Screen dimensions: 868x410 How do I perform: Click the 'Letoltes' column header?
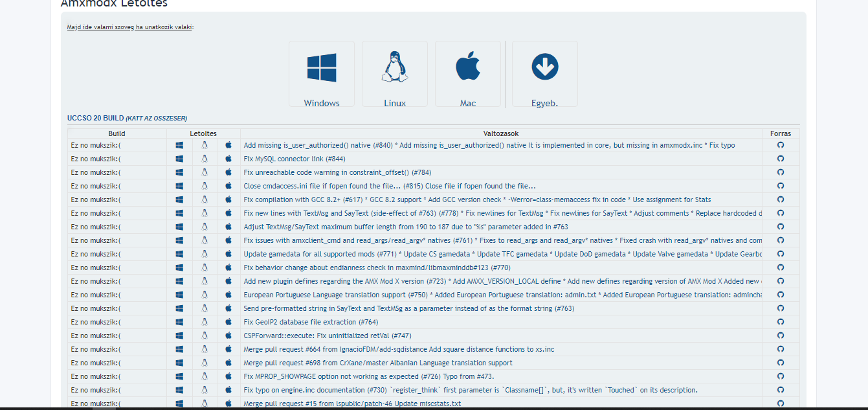pyautogui.click(x=203, y=133)
